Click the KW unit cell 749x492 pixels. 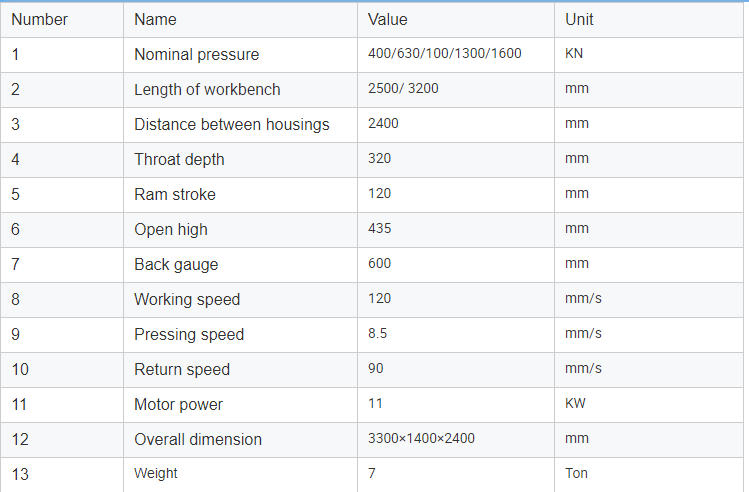click(575, 404)
